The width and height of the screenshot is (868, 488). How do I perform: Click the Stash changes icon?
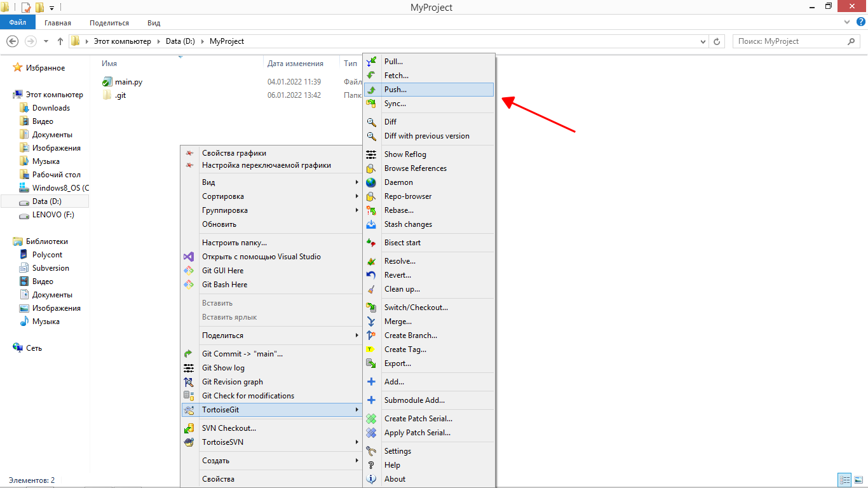pos(372,224)
